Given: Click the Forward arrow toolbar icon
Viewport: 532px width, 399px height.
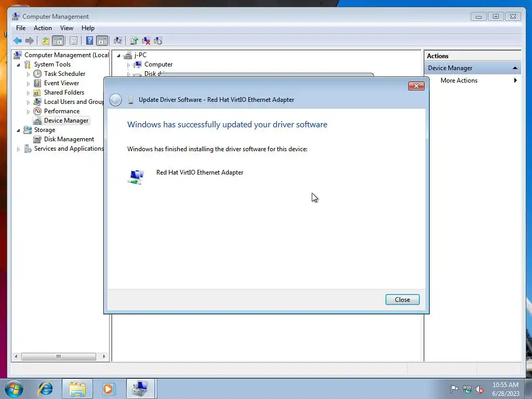Looking at the screenshot, I should tap(30, 41).
